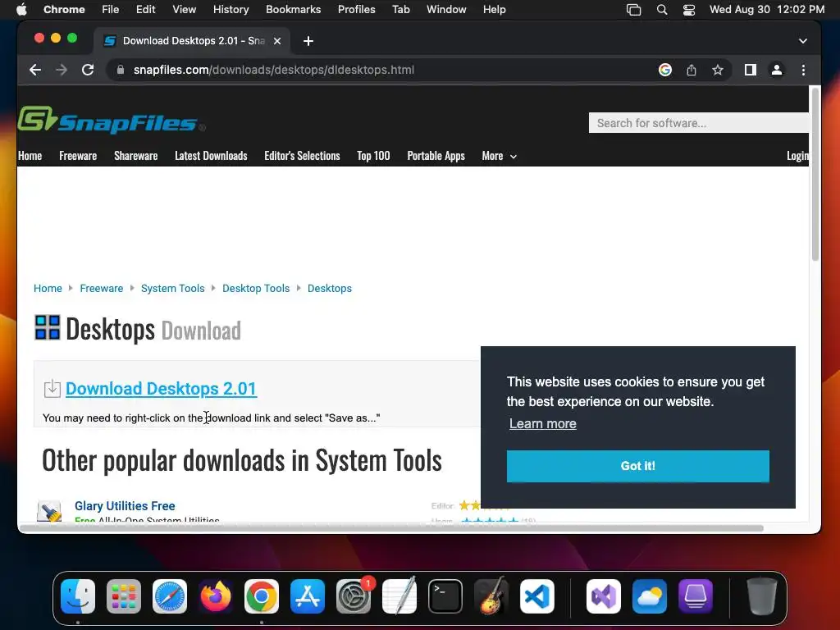
Task: Open the Google icon in the address bar
Action: [x=664, y=70]
